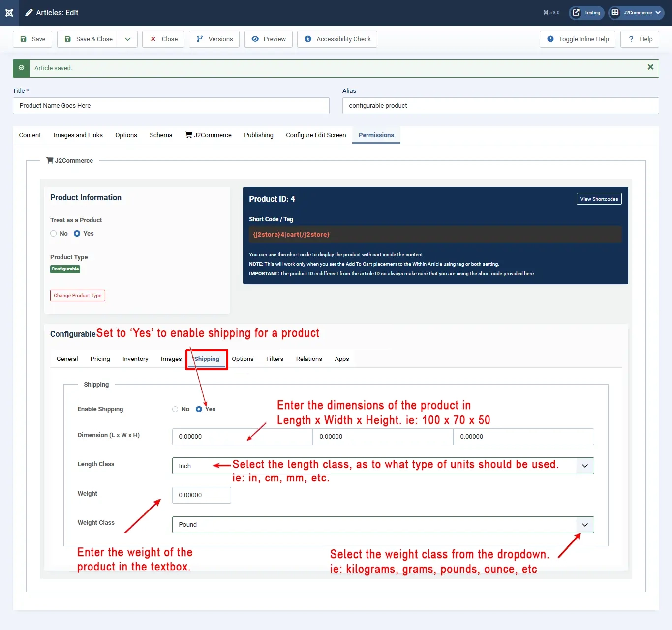Switch to the Schema tab
The width and height of the screenshot is (672, 630).
[161, 135]
